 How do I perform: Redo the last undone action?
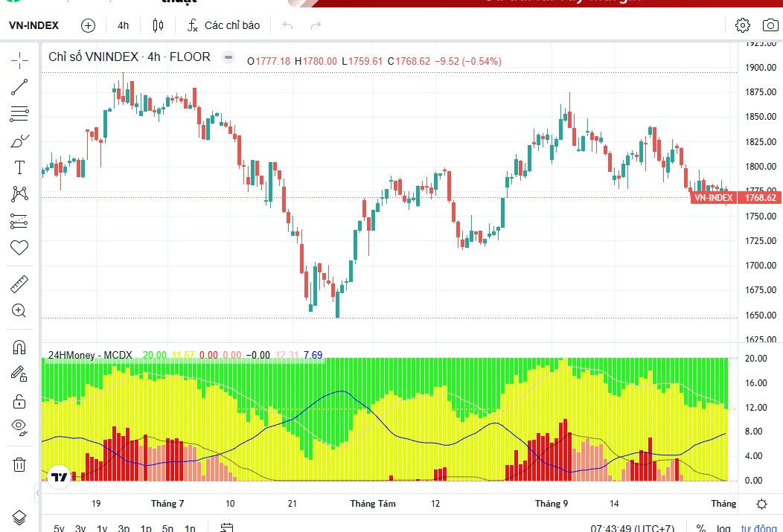316,25
